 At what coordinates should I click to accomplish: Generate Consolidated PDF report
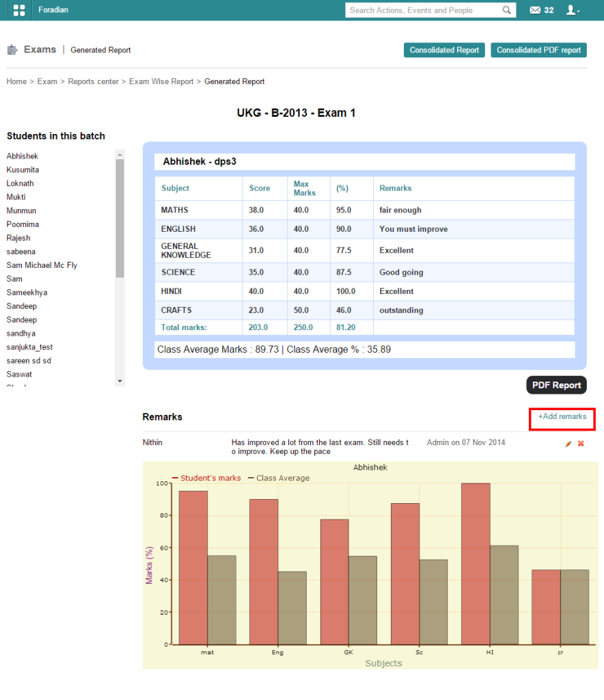click(538, 50)
